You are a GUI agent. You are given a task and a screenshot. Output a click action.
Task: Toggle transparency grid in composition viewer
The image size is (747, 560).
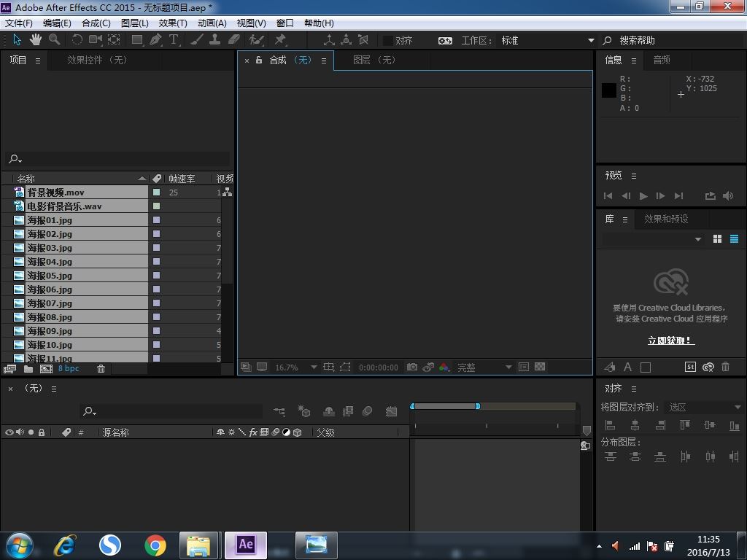(540, 367)
